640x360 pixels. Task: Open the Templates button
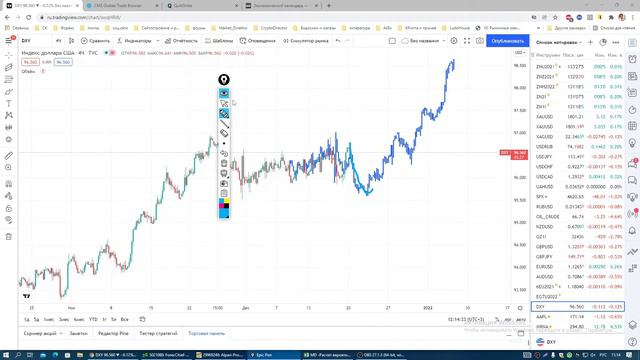point(219,41)
